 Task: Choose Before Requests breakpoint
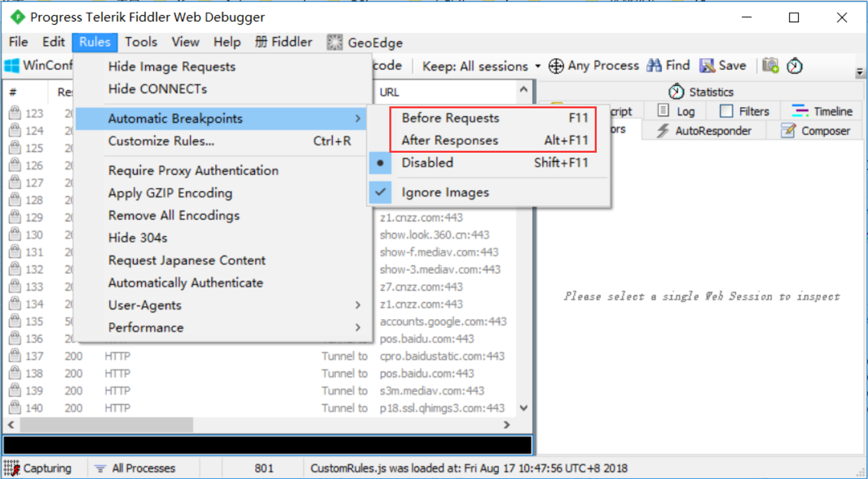pos(489,118)
